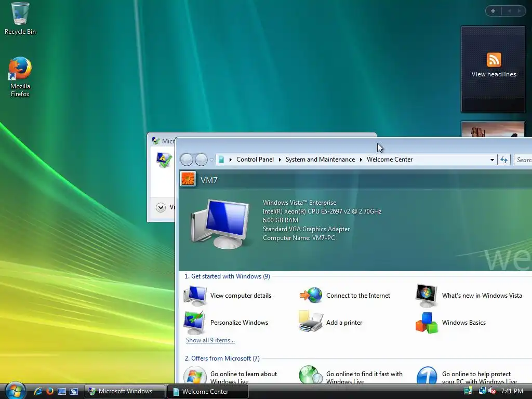Click Switch between windows Quick Launch icon
The height and width of the screenshot is (399, 532).
click(x=74, y=391)
